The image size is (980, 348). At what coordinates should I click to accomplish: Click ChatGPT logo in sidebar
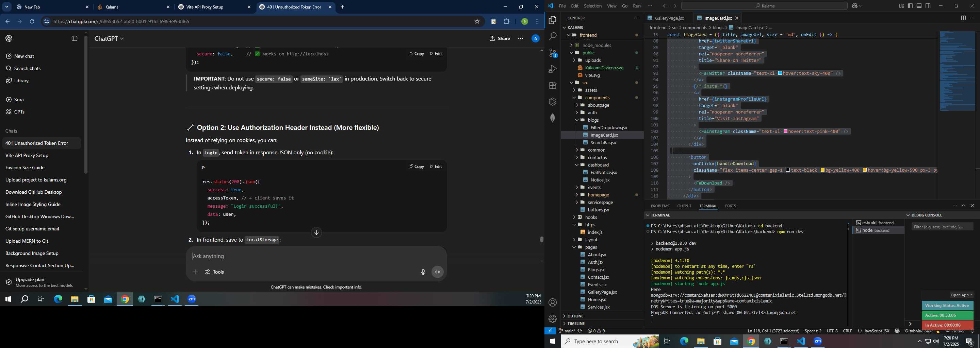[9, 38]
